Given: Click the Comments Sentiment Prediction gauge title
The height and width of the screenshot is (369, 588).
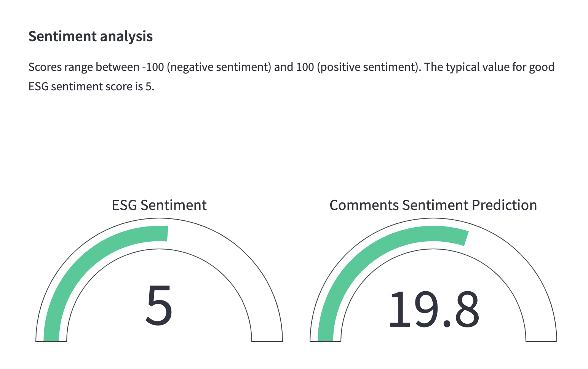Looking at the screenshot, I should [433, 205].
